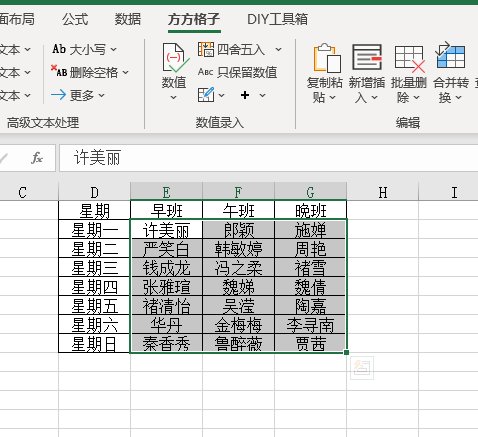The width and height of the screenshot is (478, 437).
Task: Click the cell containing 许美丽
Action: tap(166, 229)
